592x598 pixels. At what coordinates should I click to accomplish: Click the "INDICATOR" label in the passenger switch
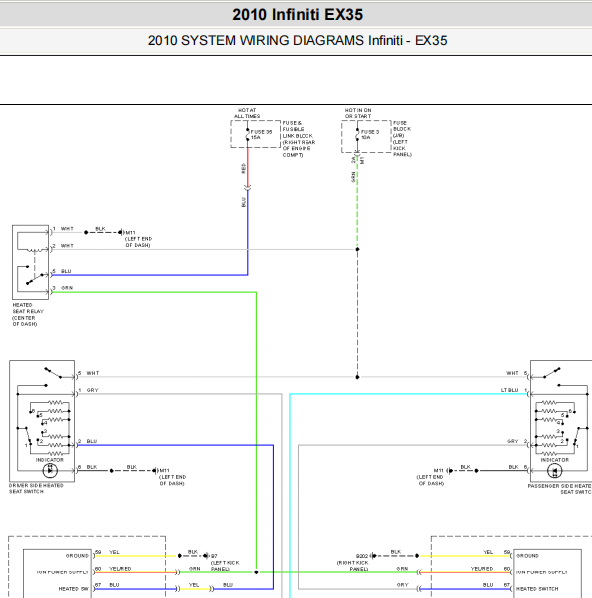click(x=555, y=460)
